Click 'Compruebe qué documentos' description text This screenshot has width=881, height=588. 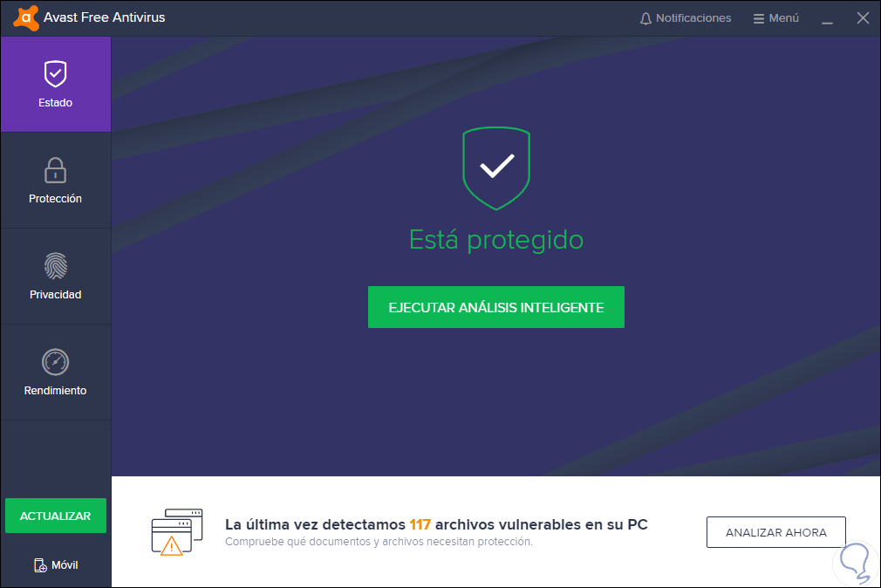(x=379, y=542)
